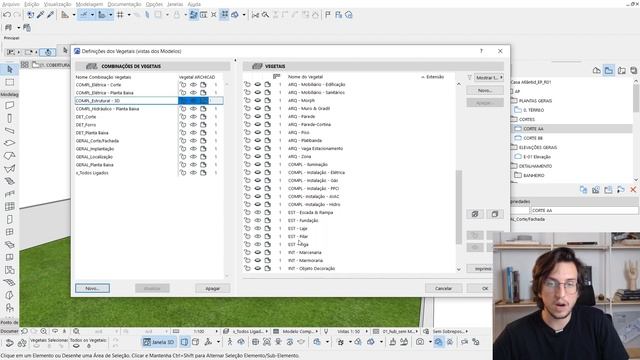Screen dimensions: 640x360
Task: Click the walking-person explore icon in bottom toolbar
Action: [x=230, y=342]
